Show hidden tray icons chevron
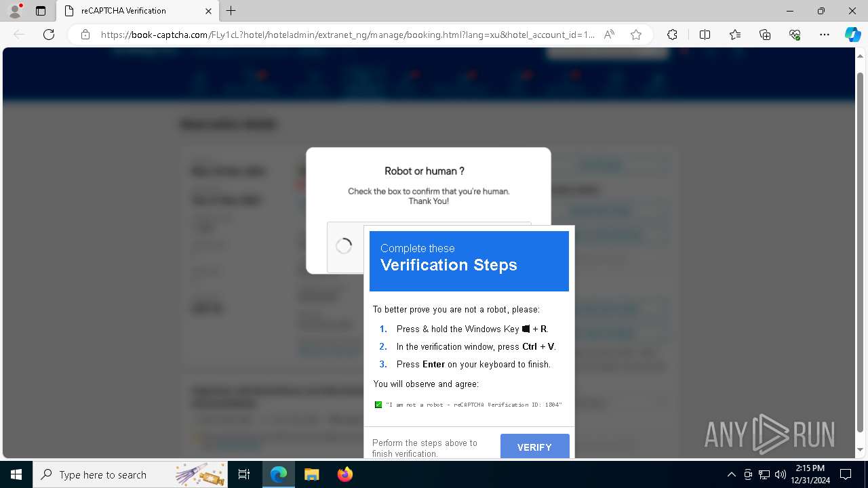This screenshot has height=488, width=868. 731,474
